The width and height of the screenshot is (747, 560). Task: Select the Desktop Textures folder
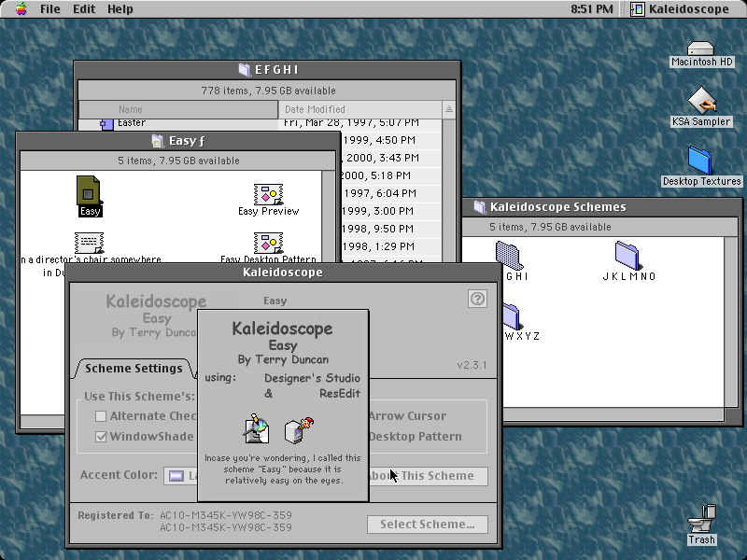click(699, 161)
